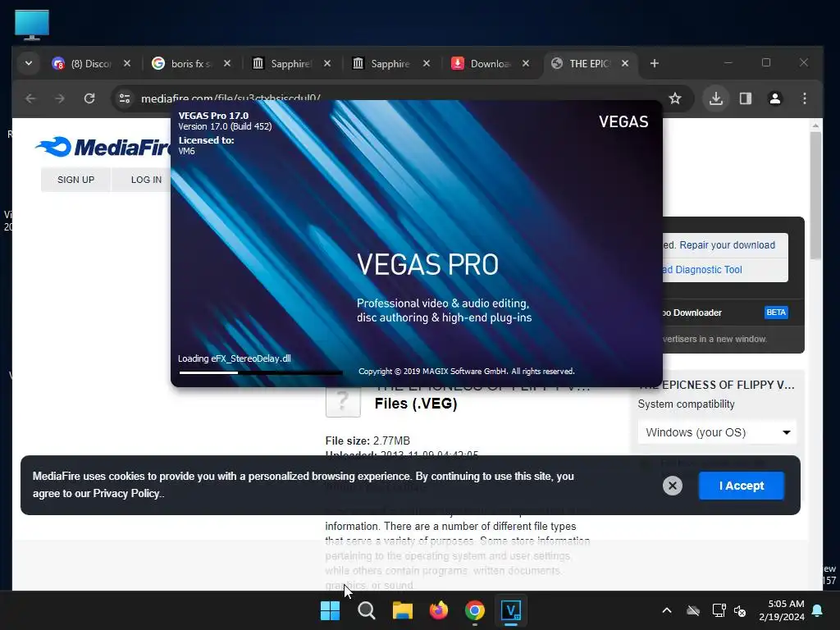The height and width of the screenshot is (630, 840).
Task: Switch to the boris fx Google tab
Action: [183, 63]
